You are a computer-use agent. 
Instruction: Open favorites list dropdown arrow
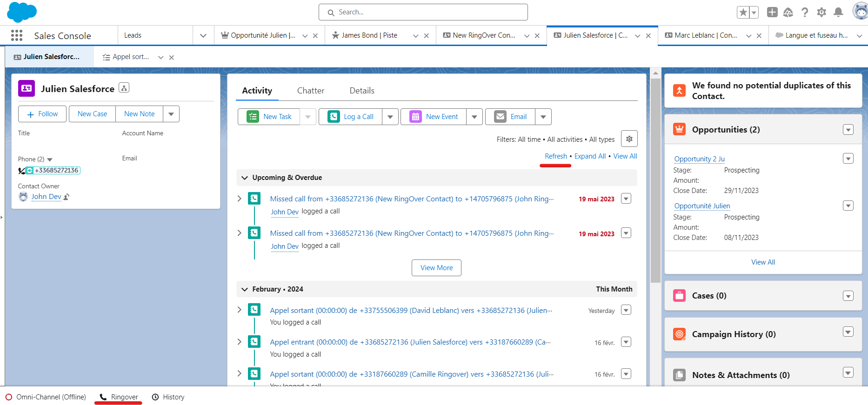pyautogui.click(x=754, y=13)
